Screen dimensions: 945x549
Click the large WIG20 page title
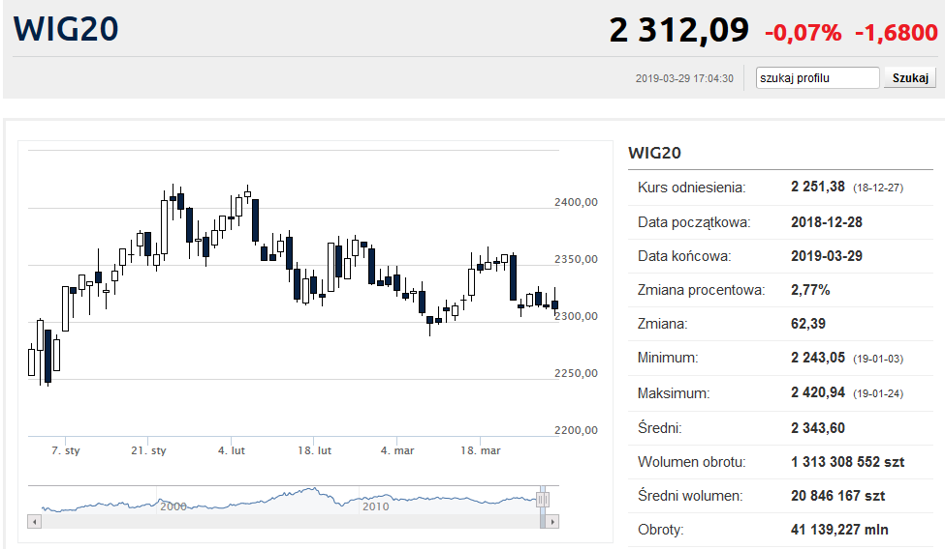pos(66,28)
